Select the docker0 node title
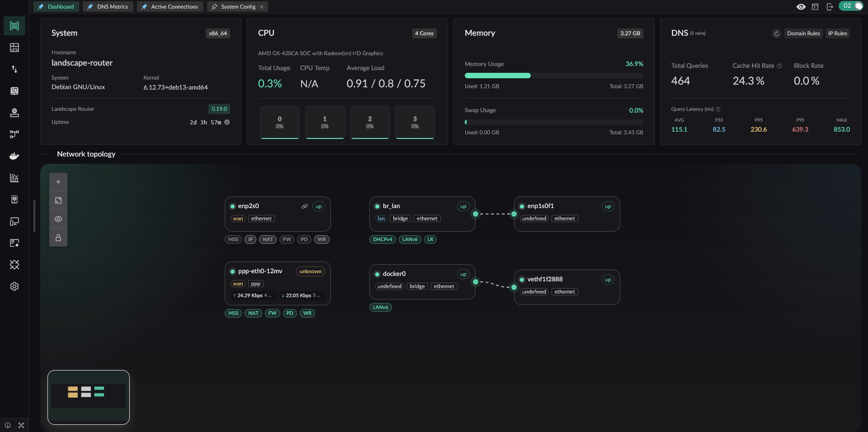The height and width of the screenshot is (432, 868). click(x=394, y=274)
